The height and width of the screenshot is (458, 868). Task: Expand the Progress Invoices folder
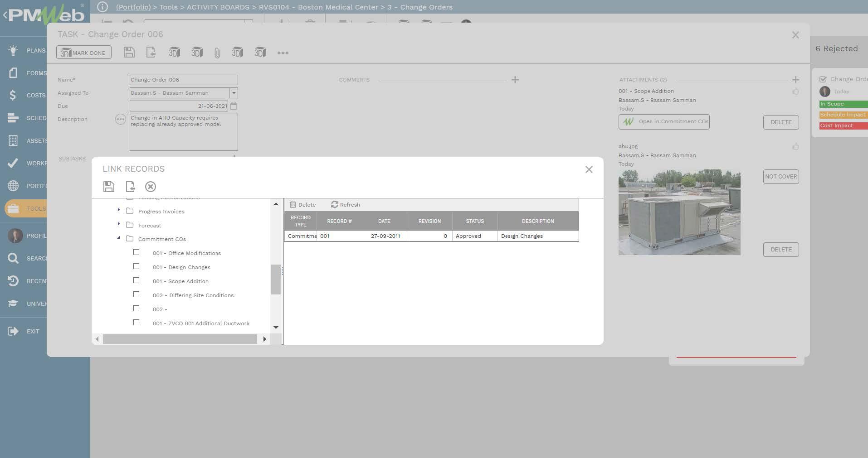(118, 210)
